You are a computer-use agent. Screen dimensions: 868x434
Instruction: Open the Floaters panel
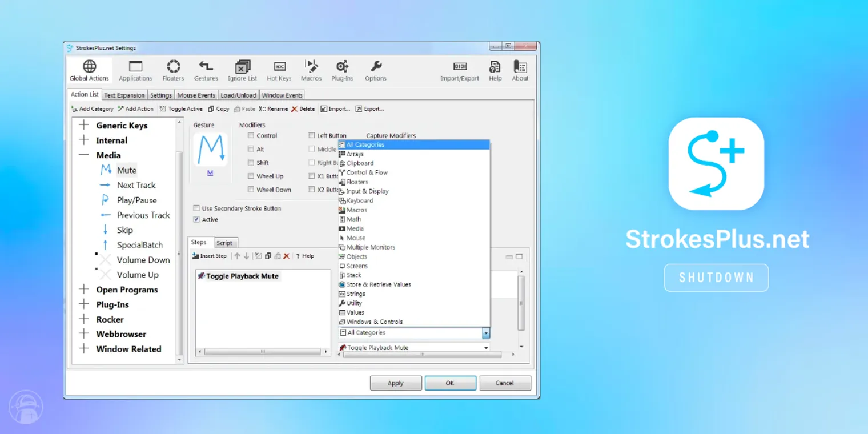[x=172, y=70]
